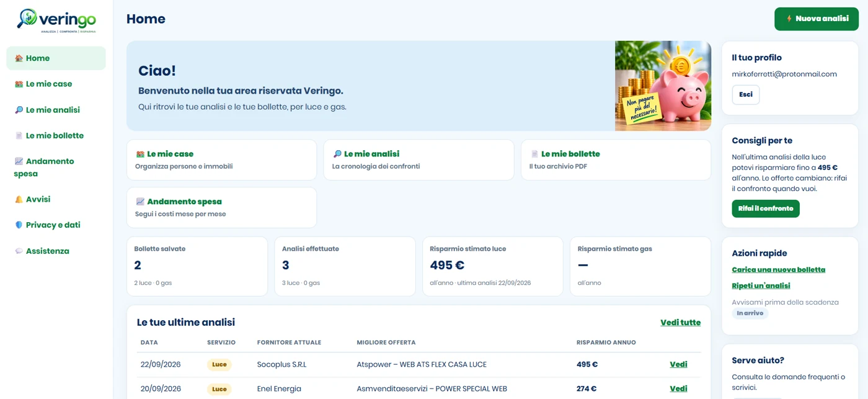Click the Analisi effettuate stat card
The width and height of the screenshot is (868, 399).
point(345,266)
